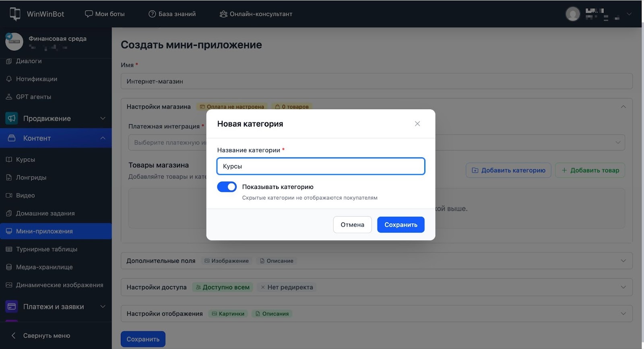Click the WinWinBot logo icon

(15, 14)
